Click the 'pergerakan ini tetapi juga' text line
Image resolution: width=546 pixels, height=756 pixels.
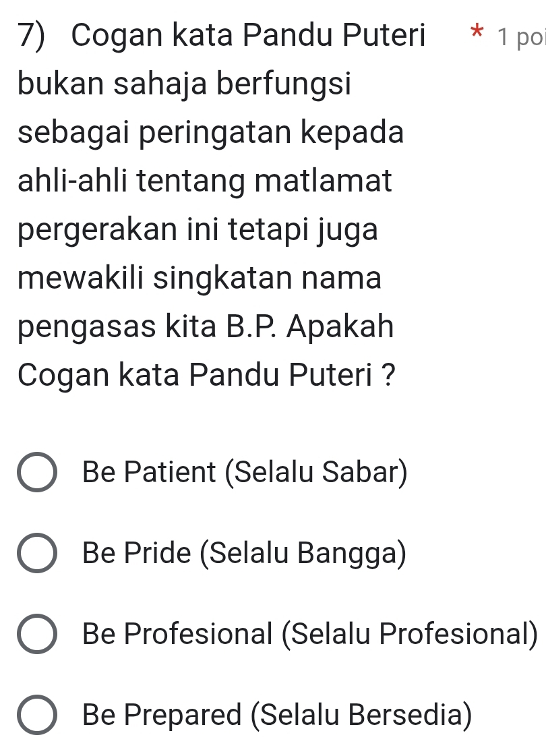tap(198, 230)
